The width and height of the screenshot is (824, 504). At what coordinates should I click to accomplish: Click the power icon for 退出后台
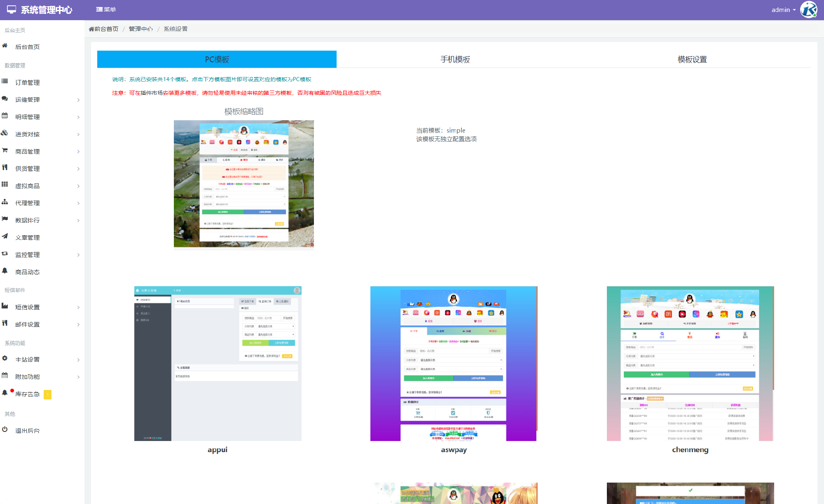5,430
